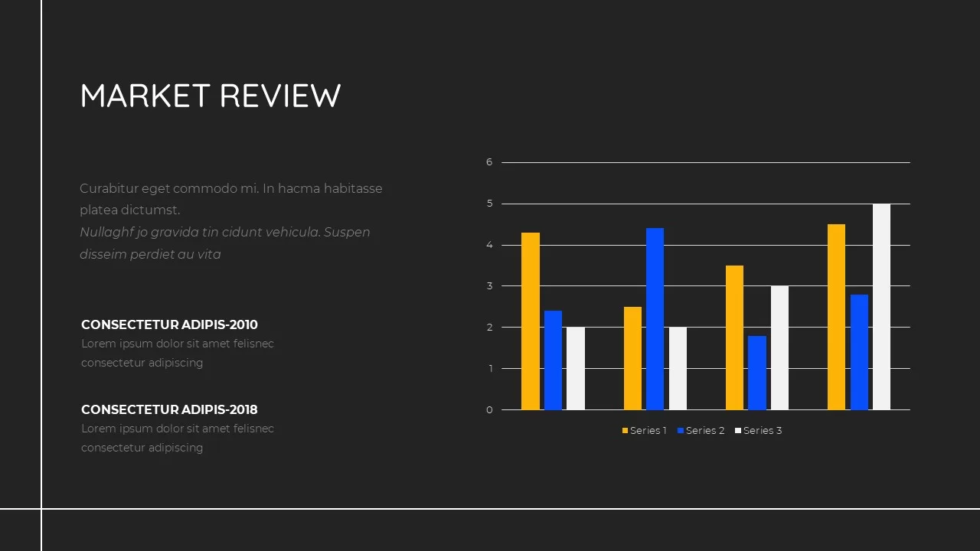Click the third group's orange bar at 3.5
980x551 pixels.
(x=734, y=337)
